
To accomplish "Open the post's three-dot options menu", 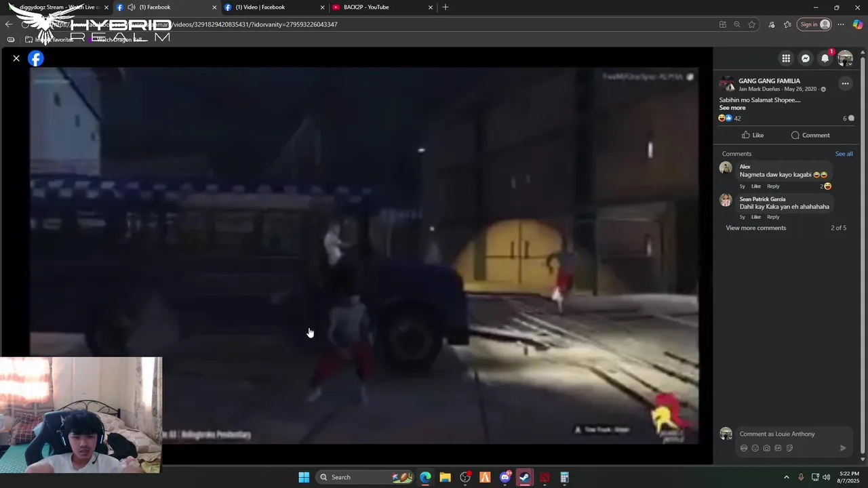I will coord(845,84).
